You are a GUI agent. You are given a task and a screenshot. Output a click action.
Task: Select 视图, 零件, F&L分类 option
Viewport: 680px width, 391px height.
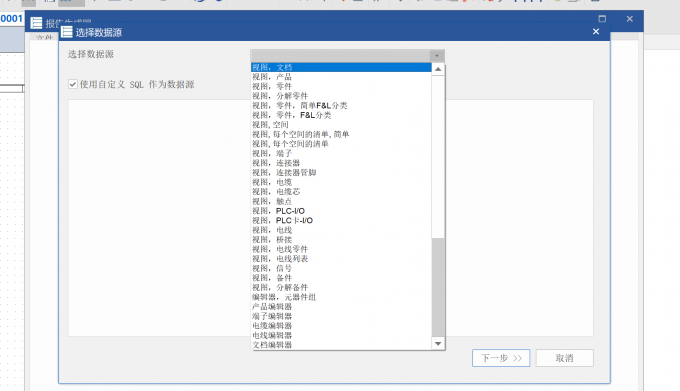tap(341, 115)
